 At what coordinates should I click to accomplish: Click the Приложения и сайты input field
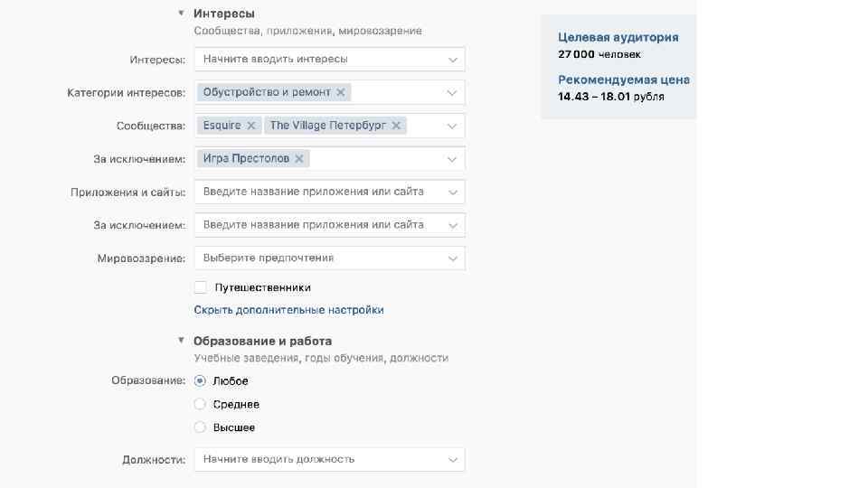tap(316, 192)
